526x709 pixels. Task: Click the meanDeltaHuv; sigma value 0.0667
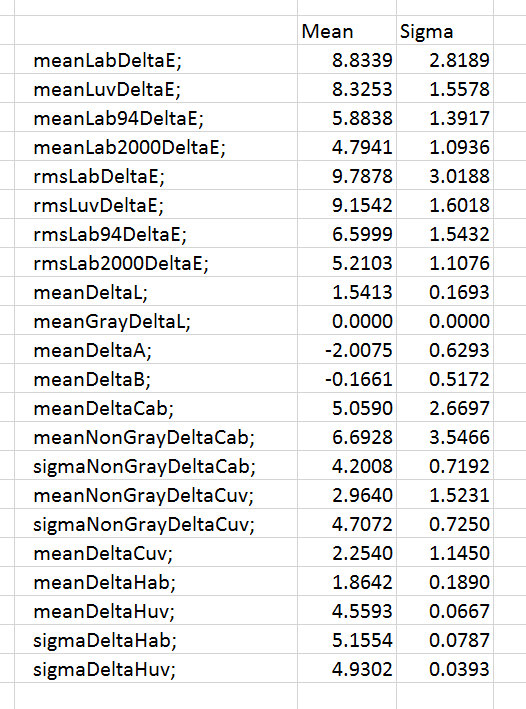tap(445, 610)
